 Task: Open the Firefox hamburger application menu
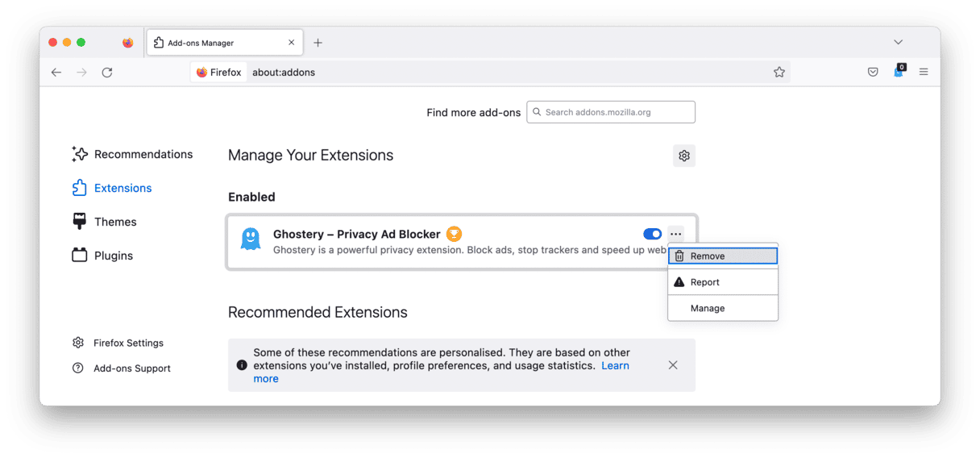coord(924,73)
